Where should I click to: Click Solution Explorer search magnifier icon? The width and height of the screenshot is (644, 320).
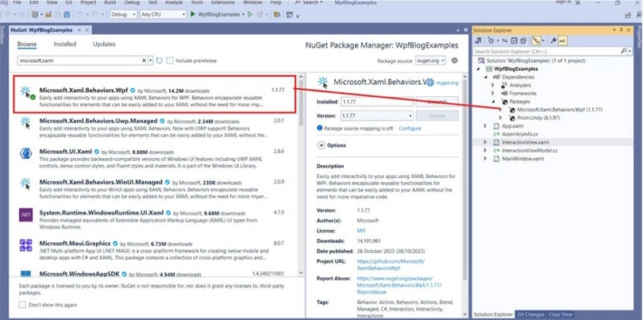coord(623,52)
